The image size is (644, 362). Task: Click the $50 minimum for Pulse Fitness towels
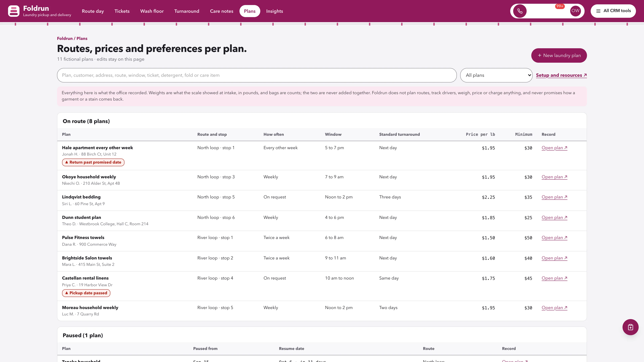pos(528,238)
